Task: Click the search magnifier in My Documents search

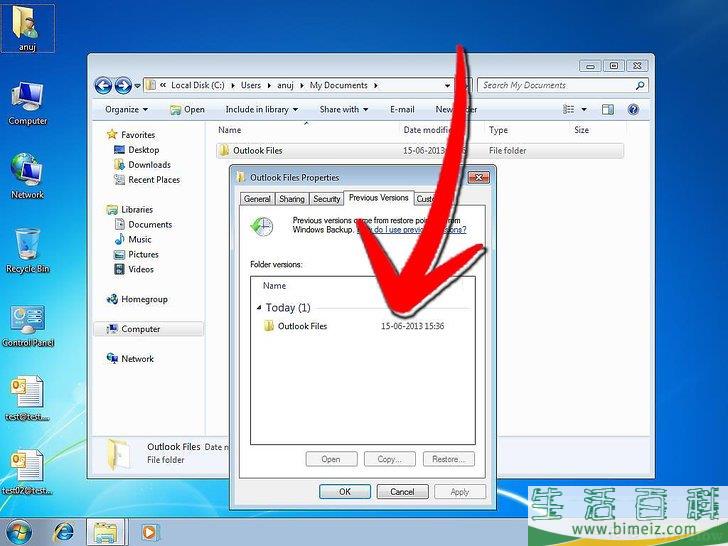Action: (x=640, y=85)
